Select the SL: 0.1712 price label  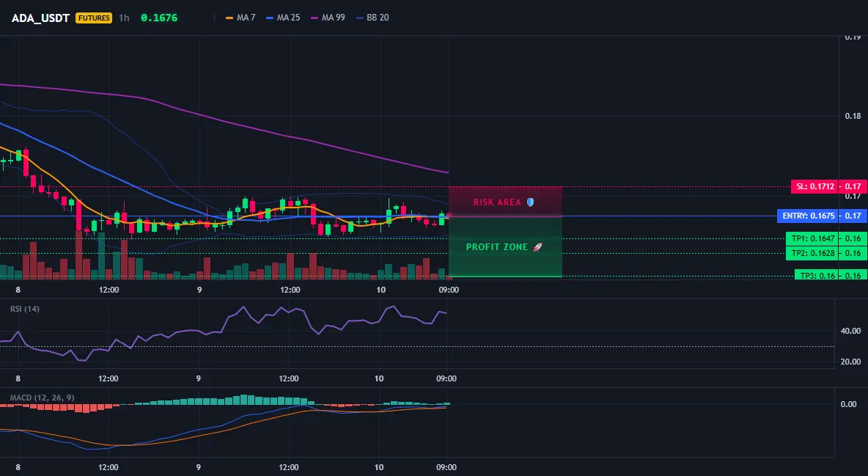(x=815, y=187)
